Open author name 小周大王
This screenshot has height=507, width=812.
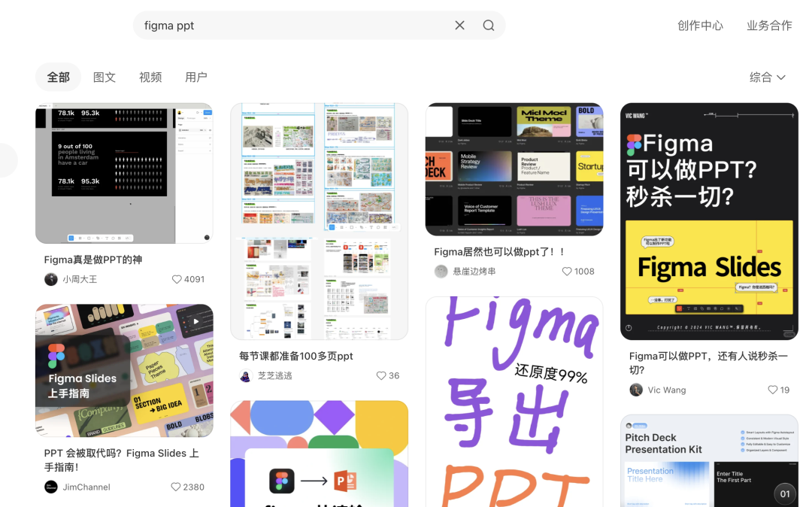[80, 279]
